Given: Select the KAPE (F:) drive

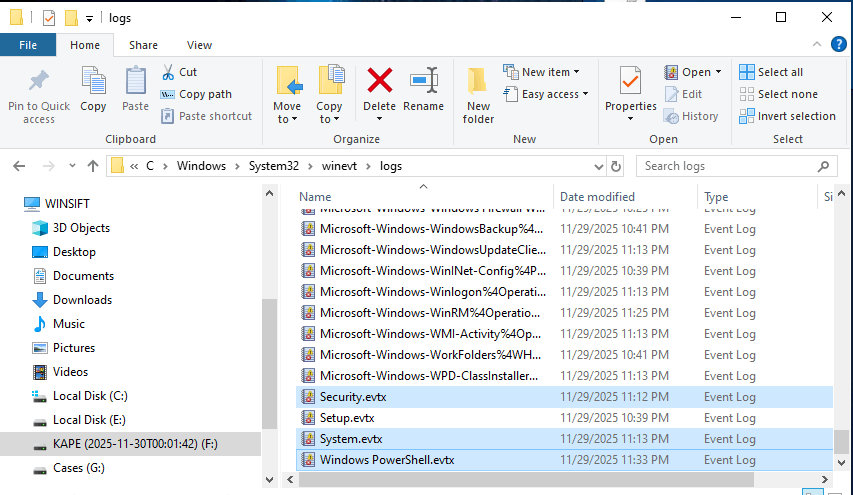Looking at the screenshot, I should 131,444.
